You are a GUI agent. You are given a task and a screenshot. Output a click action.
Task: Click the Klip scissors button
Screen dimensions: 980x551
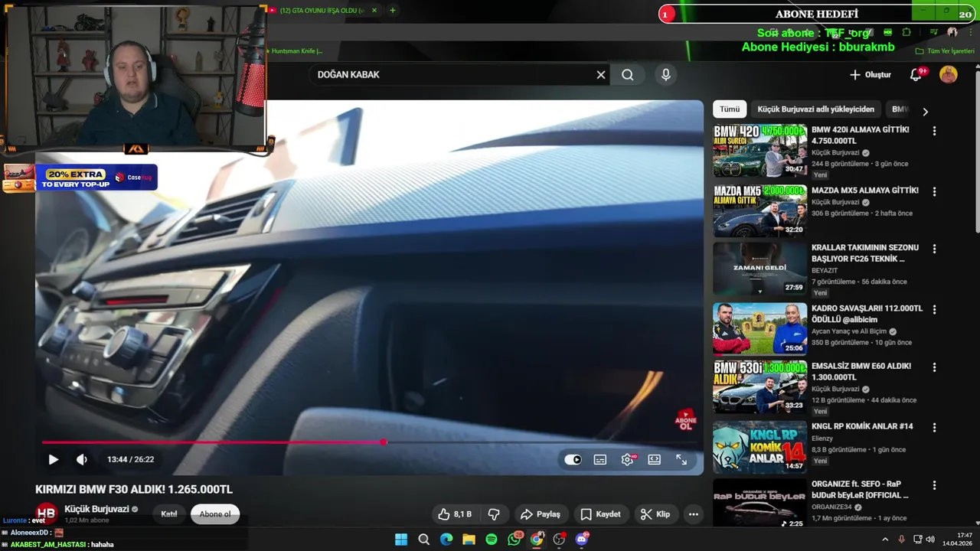[x=655, y=514]
